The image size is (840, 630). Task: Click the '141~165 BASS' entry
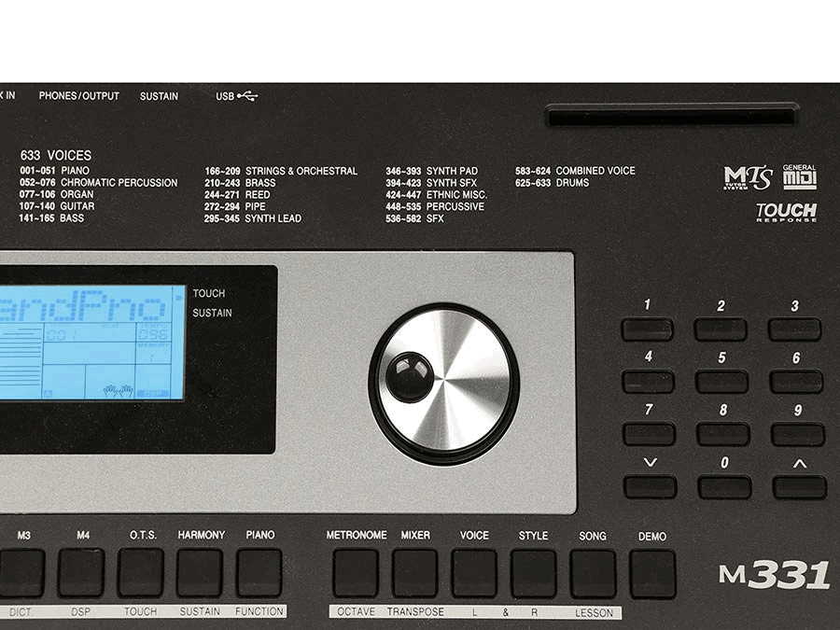coord(51,217)
